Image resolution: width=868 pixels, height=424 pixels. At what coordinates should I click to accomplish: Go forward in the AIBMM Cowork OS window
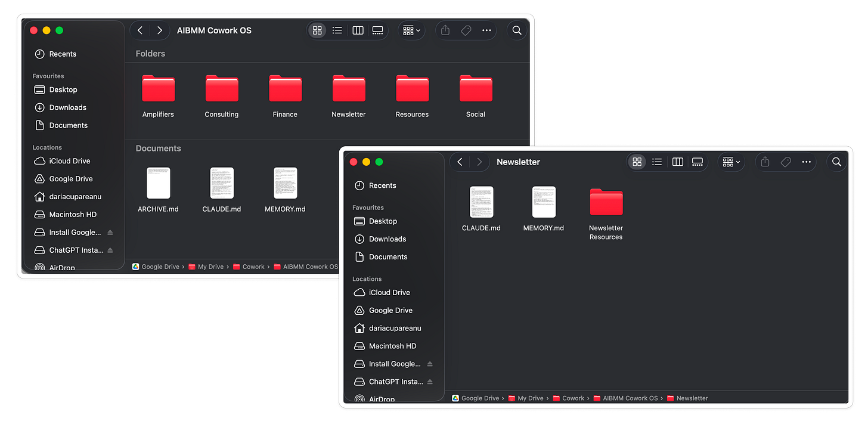(159, 30)
